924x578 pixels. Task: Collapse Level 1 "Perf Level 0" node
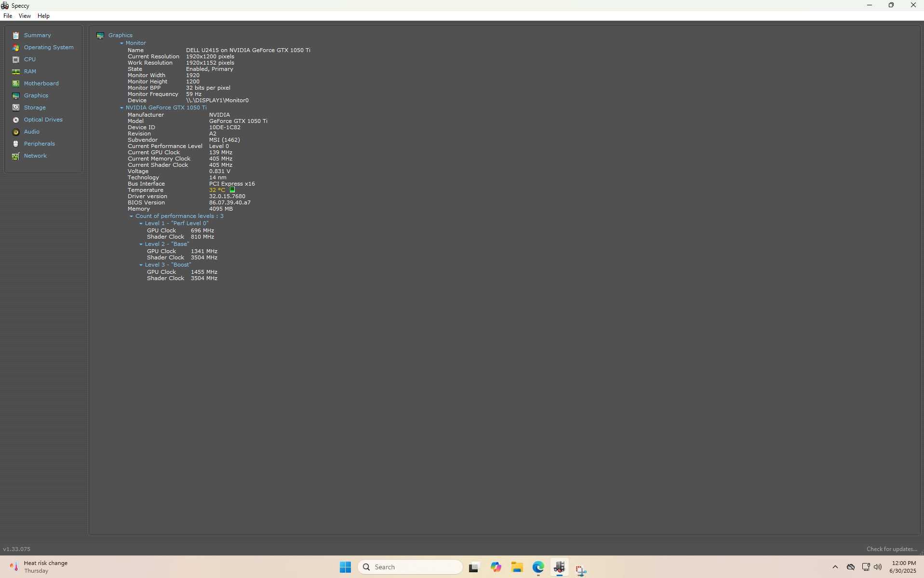[141, 223]
